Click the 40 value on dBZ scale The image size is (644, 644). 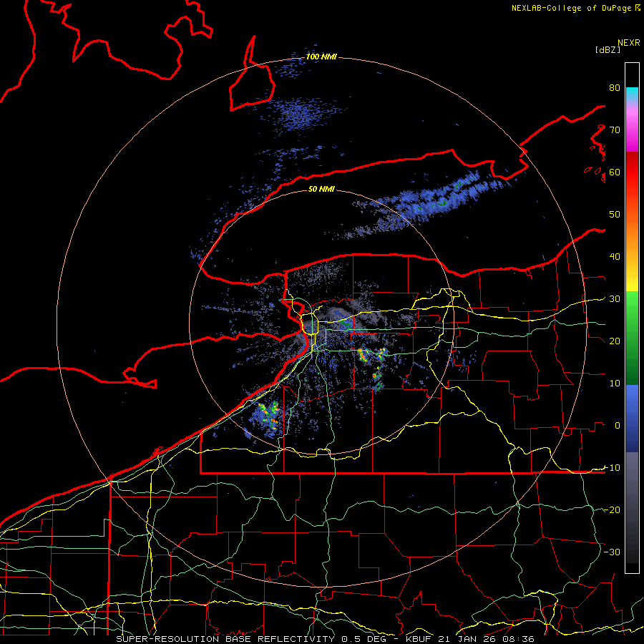615,257
